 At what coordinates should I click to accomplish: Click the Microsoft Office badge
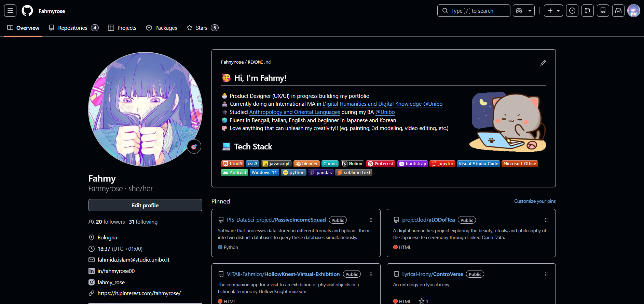click(520, 163)
